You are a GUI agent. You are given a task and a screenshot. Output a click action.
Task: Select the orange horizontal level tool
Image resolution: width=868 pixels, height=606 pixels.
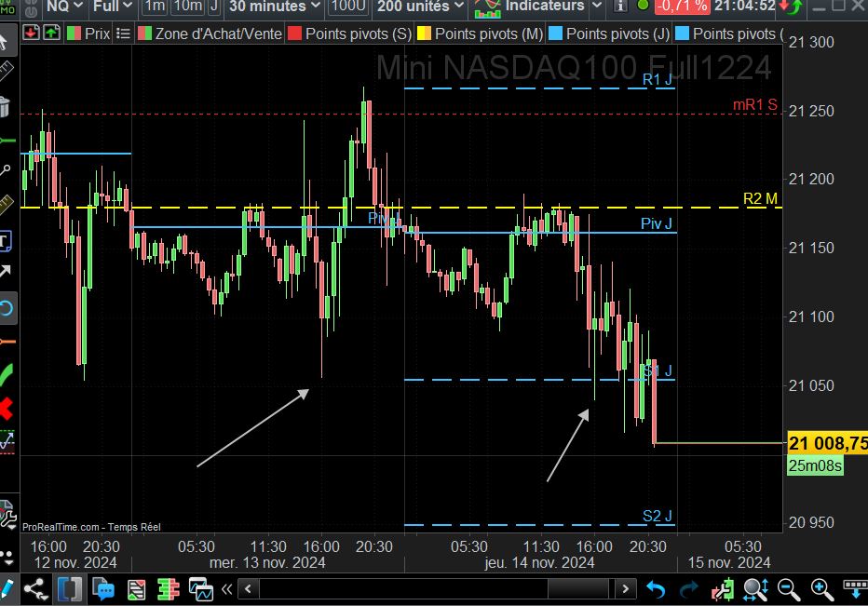point(7,342)
